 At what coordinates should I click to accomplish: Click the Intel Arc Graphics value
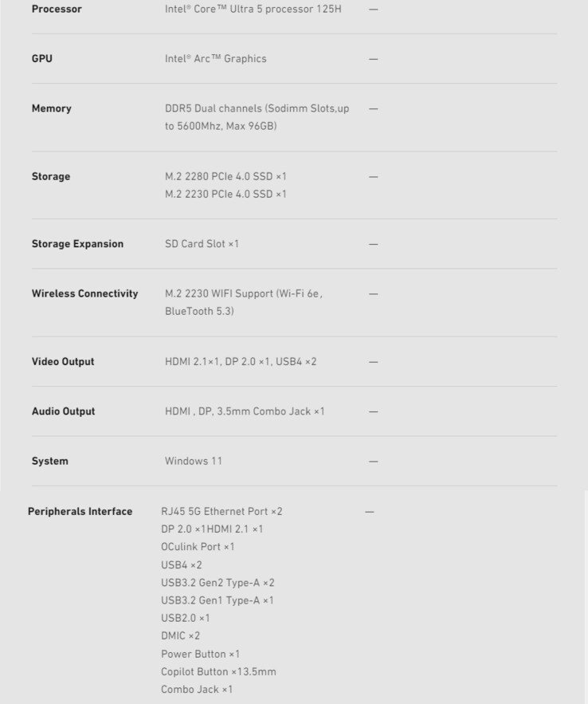[215, 59]
